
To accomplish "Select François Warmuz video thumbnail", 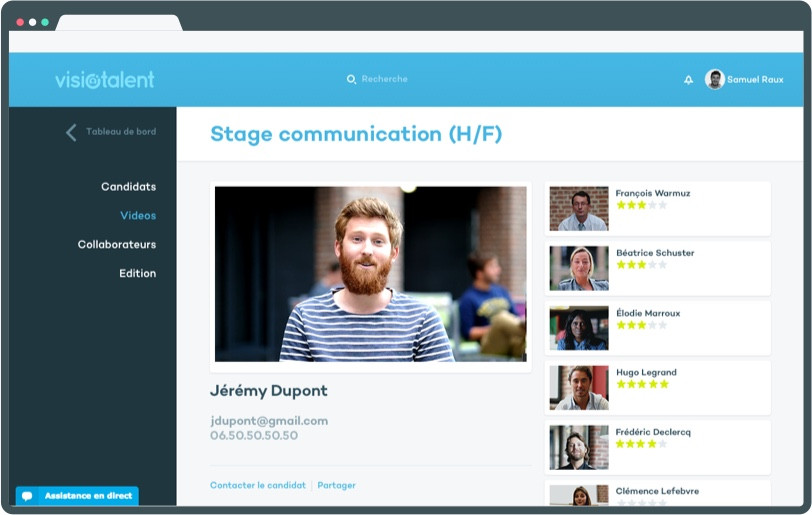I will point(579,208).
